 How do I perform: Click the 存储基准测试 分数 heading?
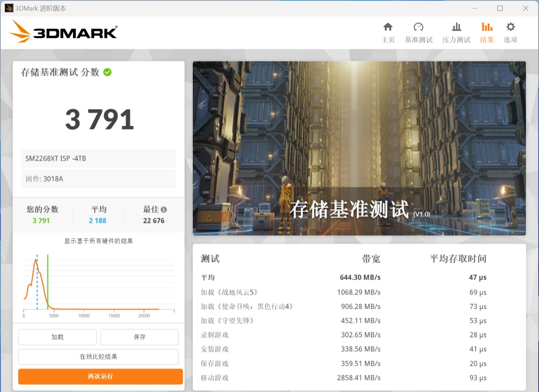click(60, 72)
